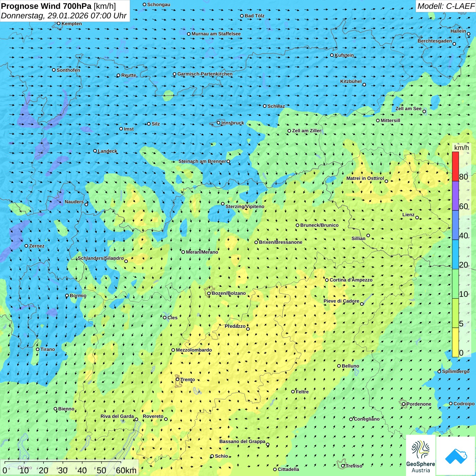This screenshot has width=476, height=476.
Task: Click the 'Steinach am Brenner' label
Action: 202,161
